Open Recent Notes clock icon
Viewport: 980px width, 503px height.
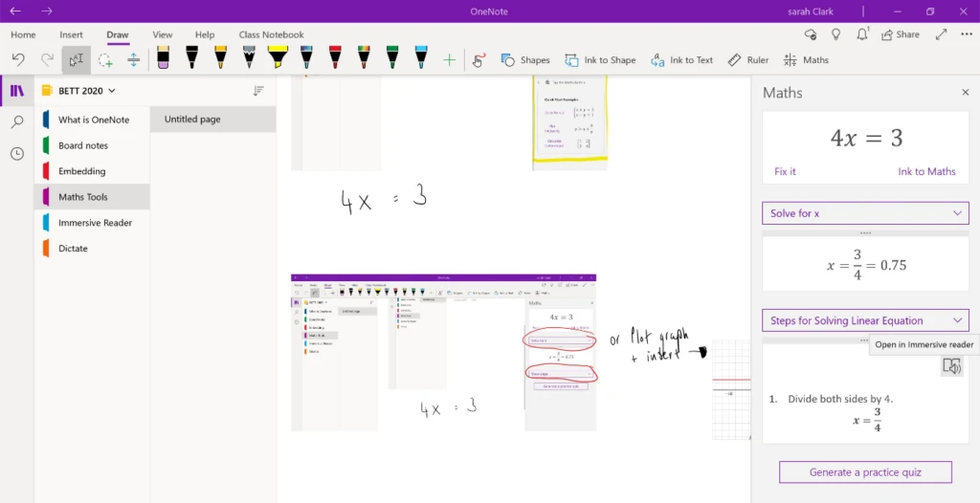[x=17, y=154]
